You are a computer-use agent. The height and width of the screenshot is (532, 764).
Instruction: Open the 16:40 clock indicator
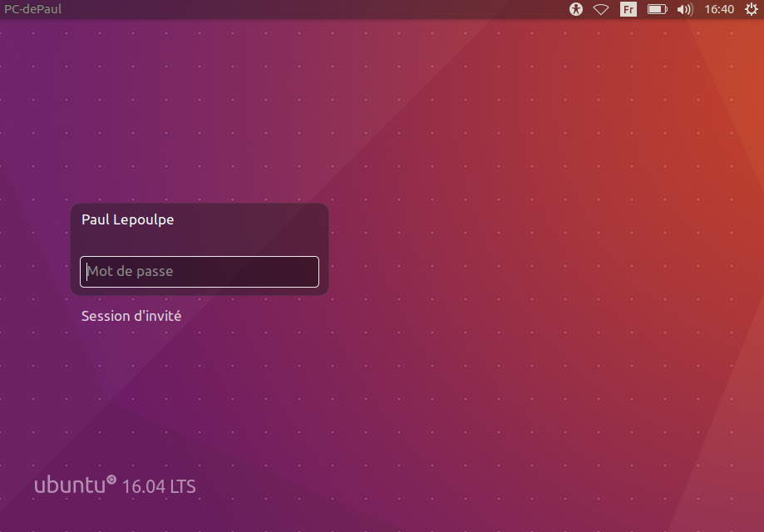point(719,9)
